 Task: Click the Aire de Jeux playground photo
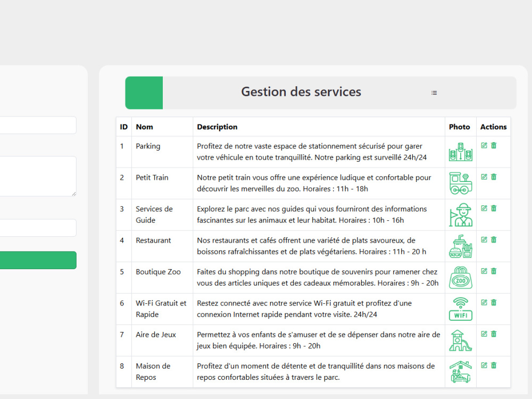point(460,340)
